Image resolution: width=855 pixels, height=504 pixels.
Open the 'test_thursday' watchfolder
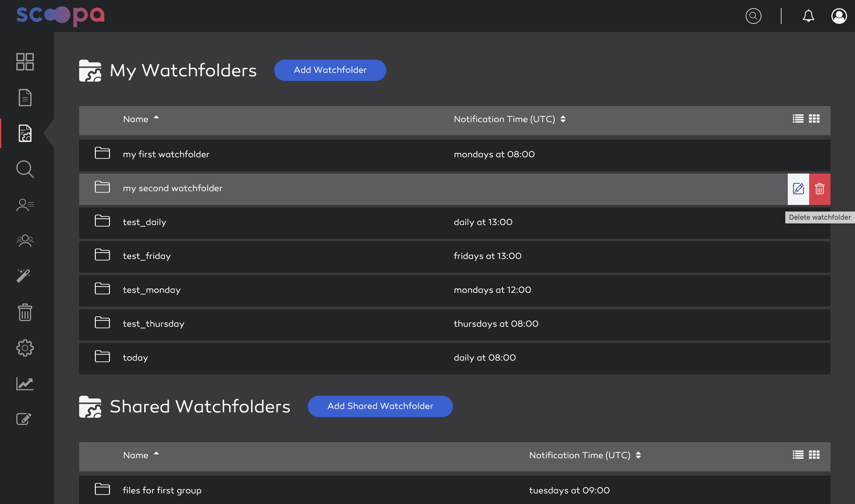click(x=454, y=325)
